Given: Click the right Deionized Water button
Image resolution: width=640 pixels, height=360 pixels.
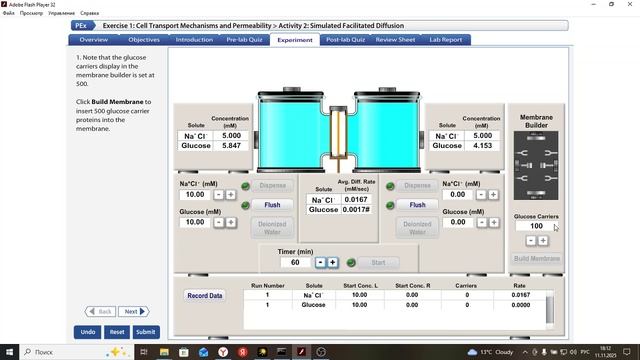Looking at the screenshot, I should 417,228.
